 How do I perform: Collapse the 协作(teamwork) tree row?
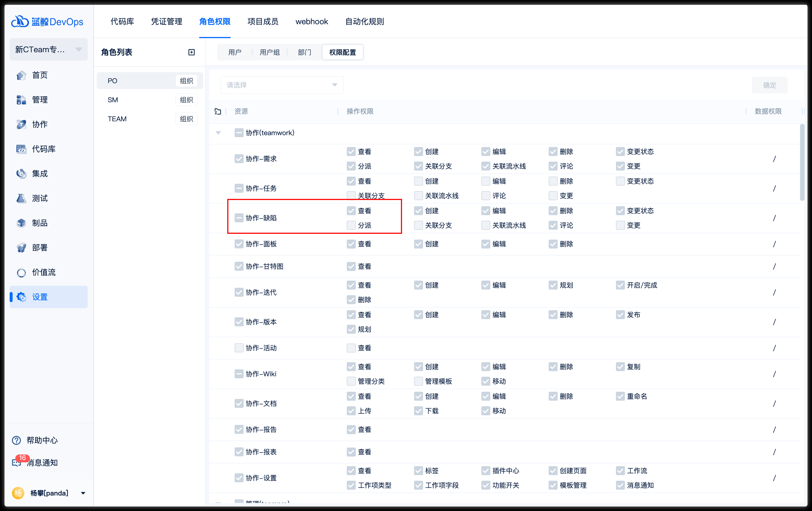pyautogui.click(x=218, y=133)
